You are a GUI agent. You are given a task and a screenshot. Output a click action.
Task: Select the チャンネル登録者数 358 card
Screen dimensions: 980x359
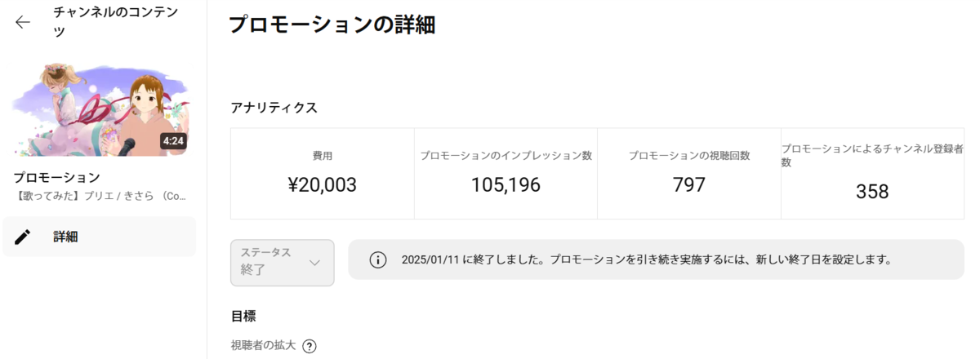pos(872,174)
